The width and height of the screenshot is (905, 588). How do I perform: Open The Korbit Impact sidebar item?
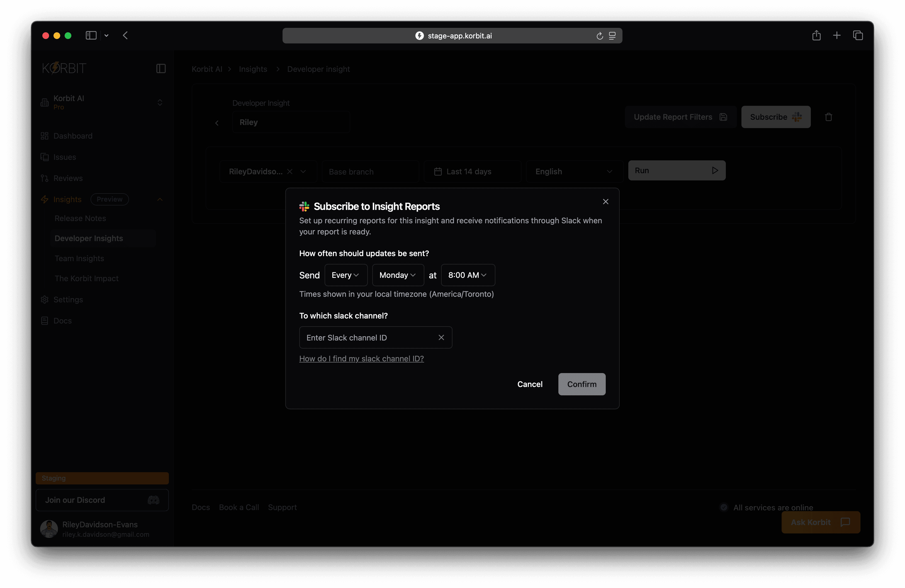coord(87,278)
